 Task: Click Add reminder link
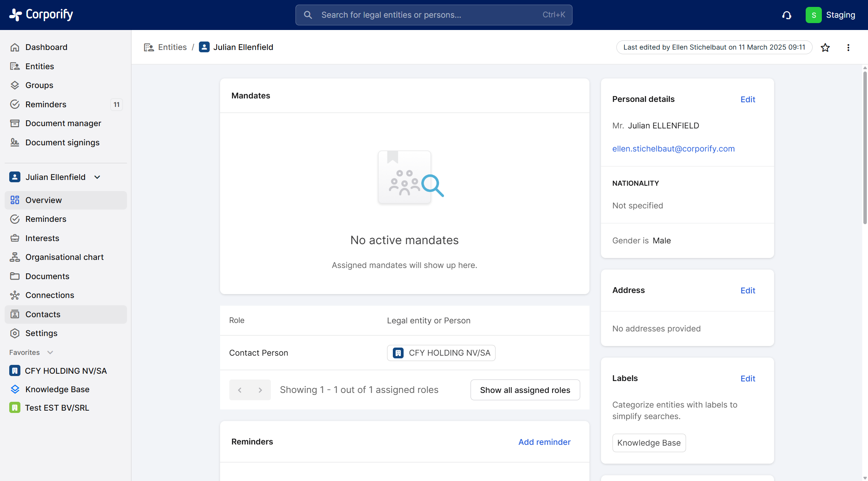(544, 442)
